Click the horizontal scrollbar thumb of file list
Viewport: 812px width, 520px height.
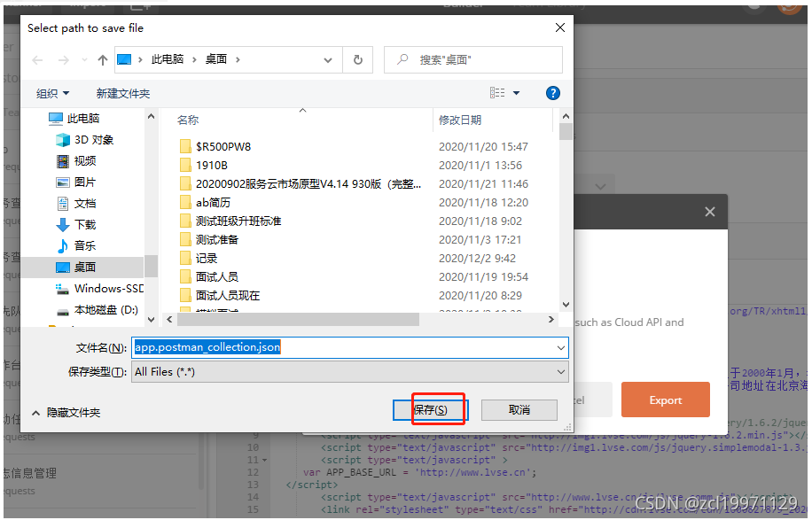298,320
